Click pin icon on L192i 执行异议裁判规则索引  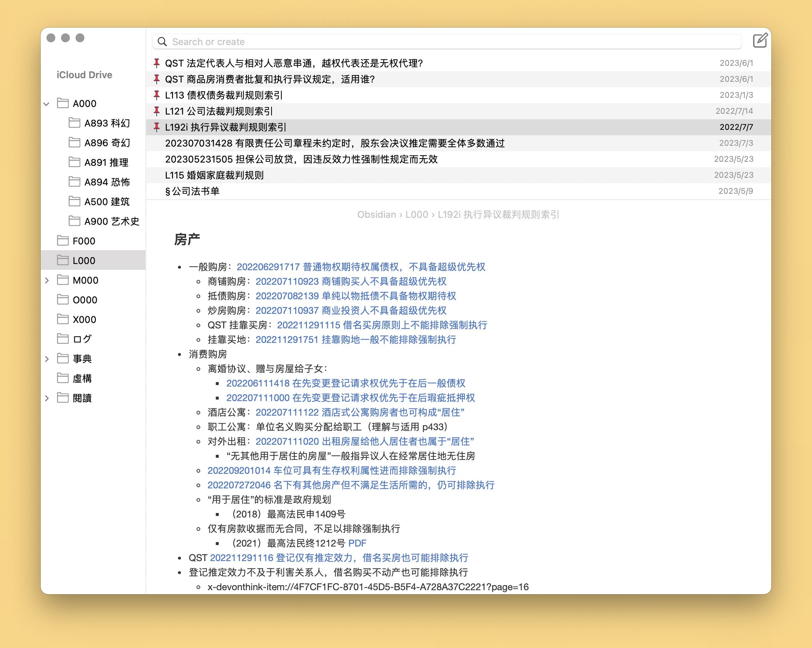click(x=157, y=127)
